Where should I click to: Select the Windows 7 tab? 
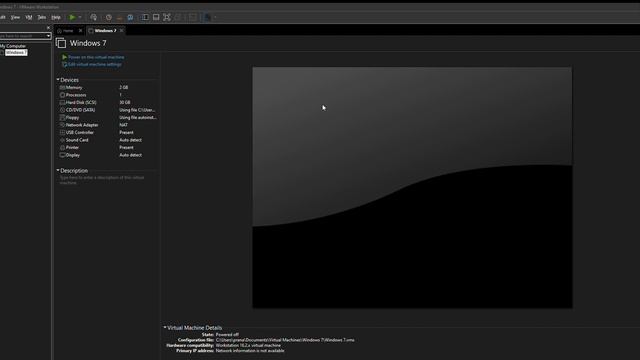[105, 31]
